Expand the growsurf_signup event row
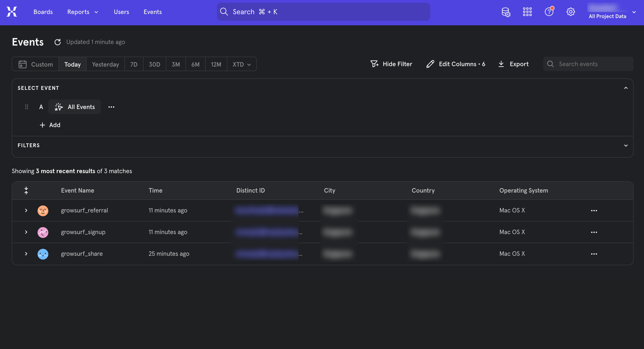The height and width of the screenshot is (349, 644). 26,232
